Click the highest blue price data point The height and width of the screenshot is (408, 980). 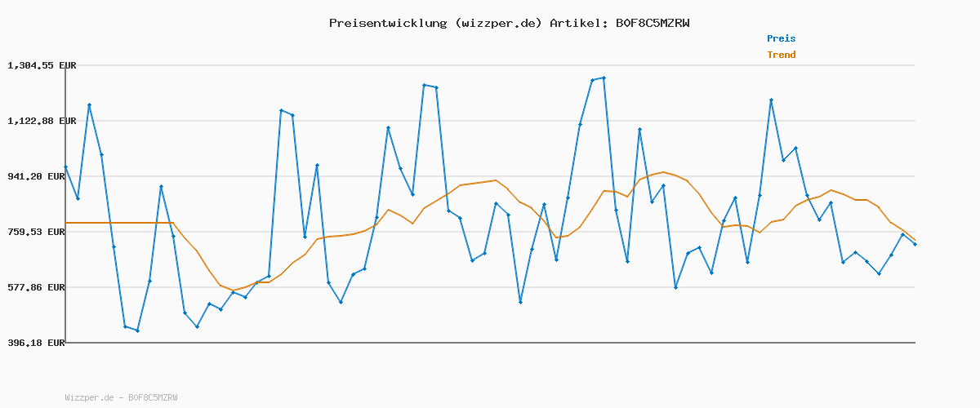pyautogui.click(x=604, y=78)
